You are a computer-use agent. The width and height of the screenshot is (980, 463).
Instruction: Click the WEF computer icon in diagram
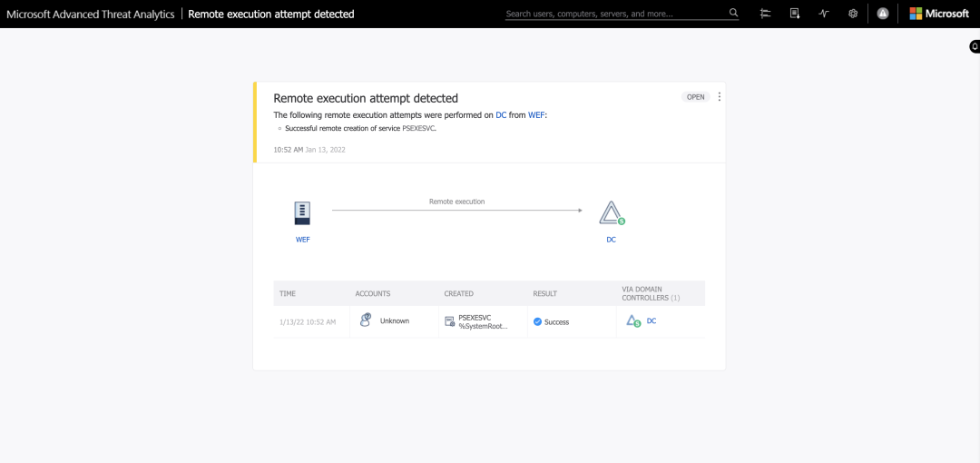coord(302,212)
